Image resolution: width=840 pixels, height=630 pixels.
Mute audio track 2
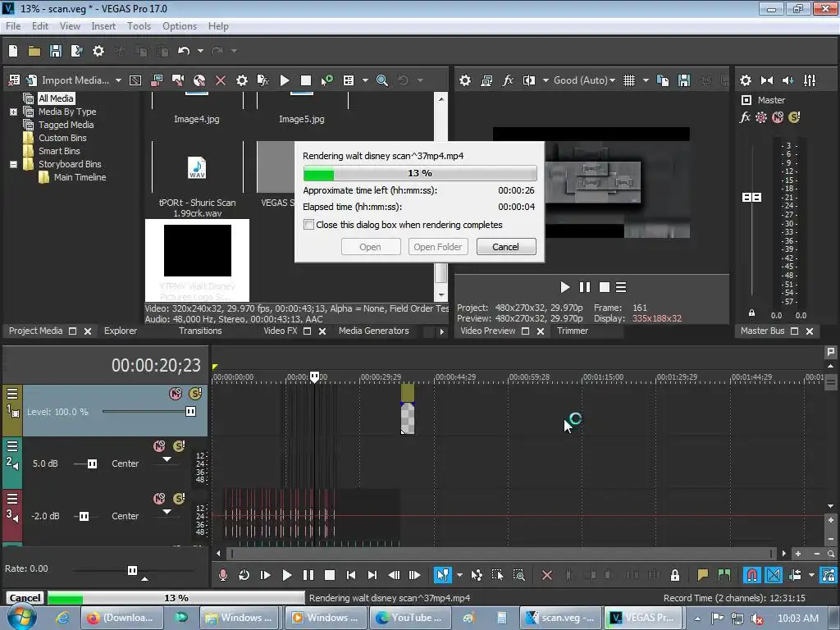pos(159,445)
